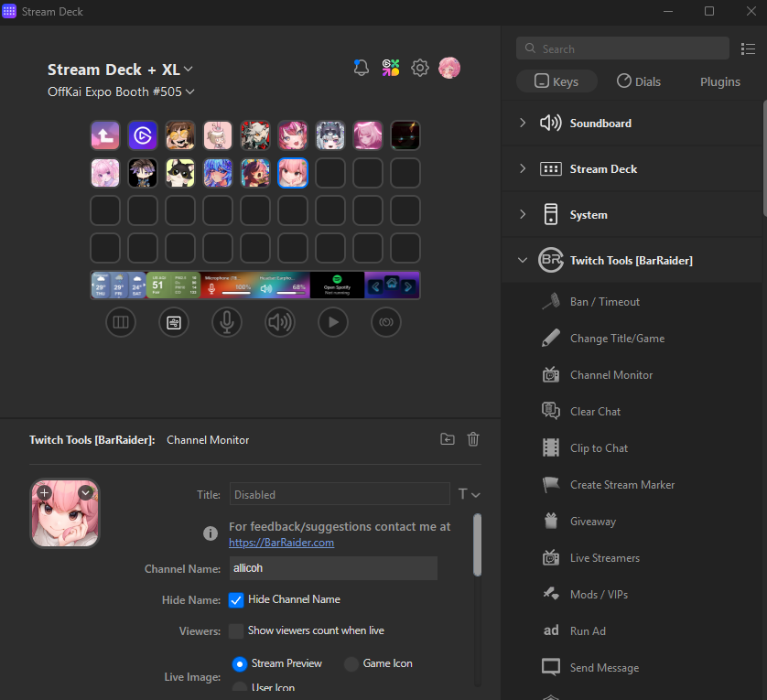
Task: Select the Elgato logo key
Action: coord(143,135)
